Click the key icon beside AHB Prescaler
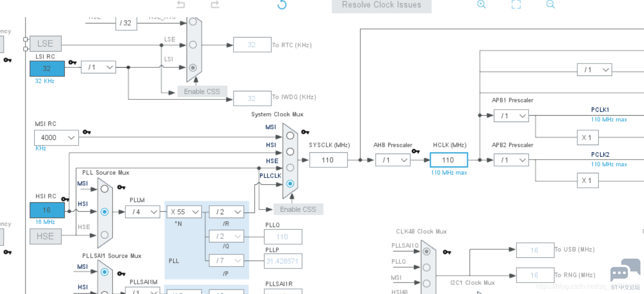644x294 pixels. pyautogui.click(x=416, y=151)
